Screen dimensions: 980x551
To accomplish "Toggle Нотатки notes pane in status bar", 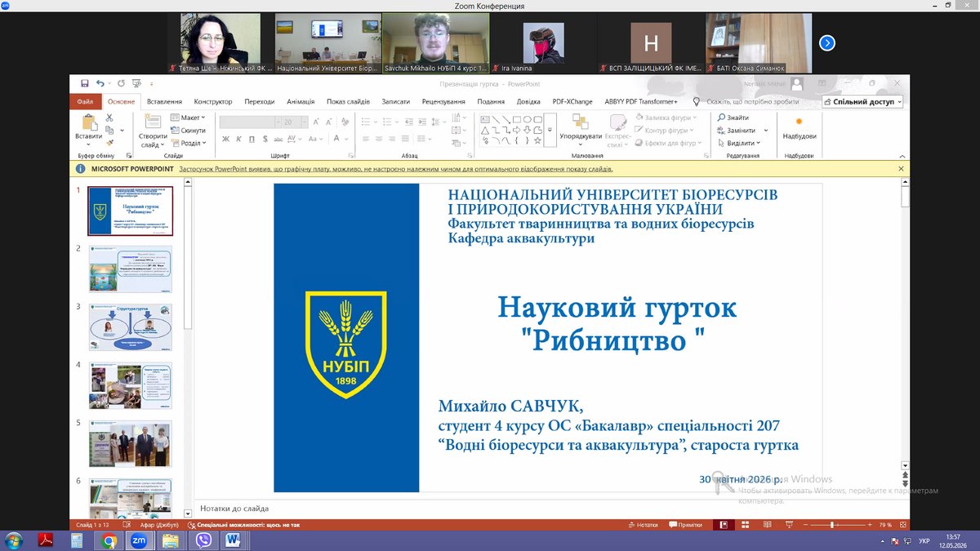I will (x=643, y=525).
